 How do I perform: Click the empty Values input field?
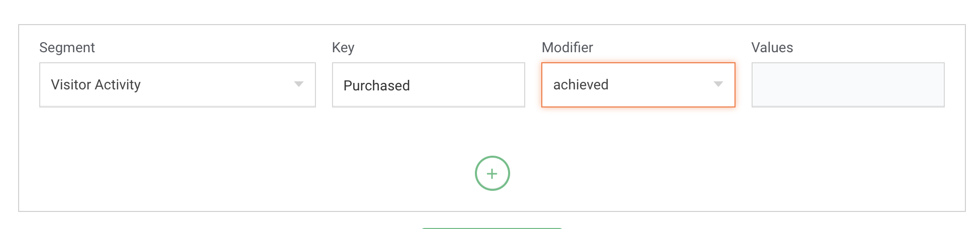pos(848,85)
